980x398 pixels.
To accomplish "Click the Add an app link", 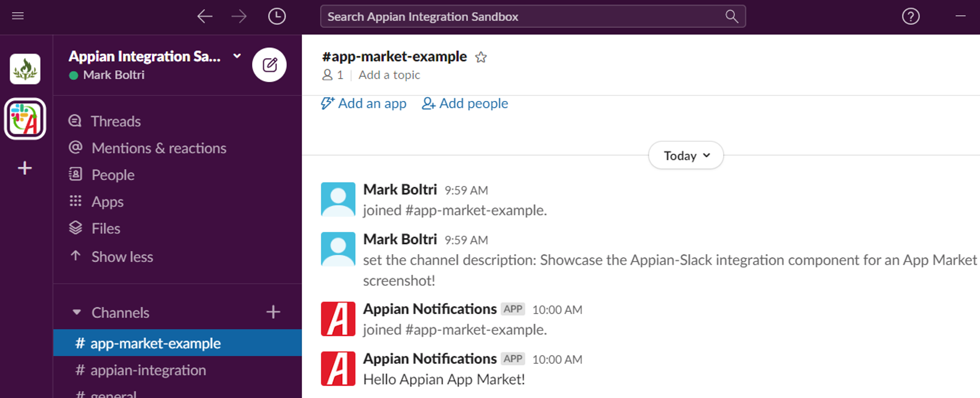I will (364, 103).
